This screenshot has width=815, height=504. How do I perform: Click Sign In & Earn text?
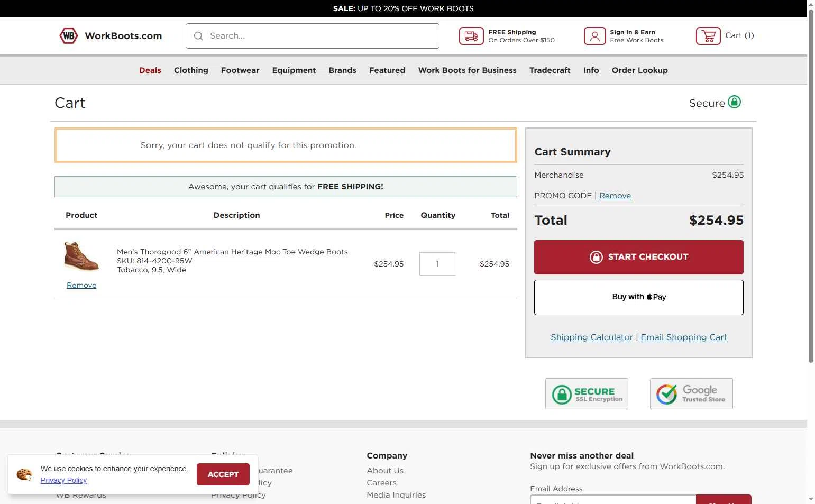tap(633, 32)
